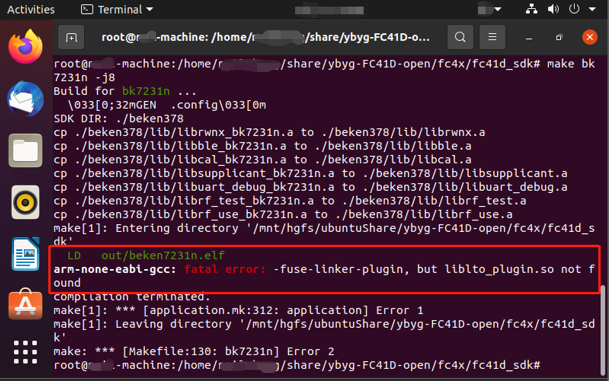
Task: Click the 'librf_test_bk7231n.a' copy line
Action: point(290,201)
